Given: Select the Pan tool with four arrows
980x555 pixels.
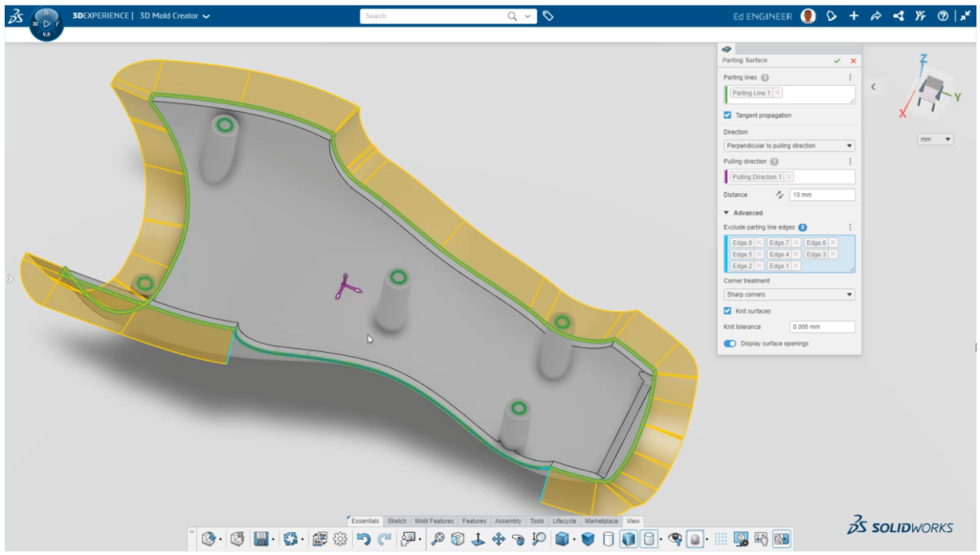Looking at the screenshot, I should point(496,539).
